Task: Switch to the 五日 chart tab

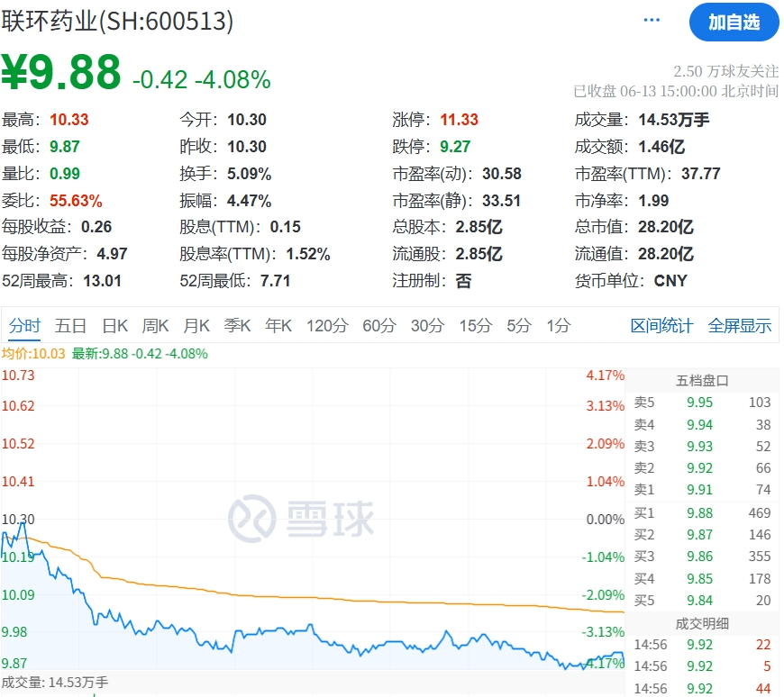Action: pos(70,326)
